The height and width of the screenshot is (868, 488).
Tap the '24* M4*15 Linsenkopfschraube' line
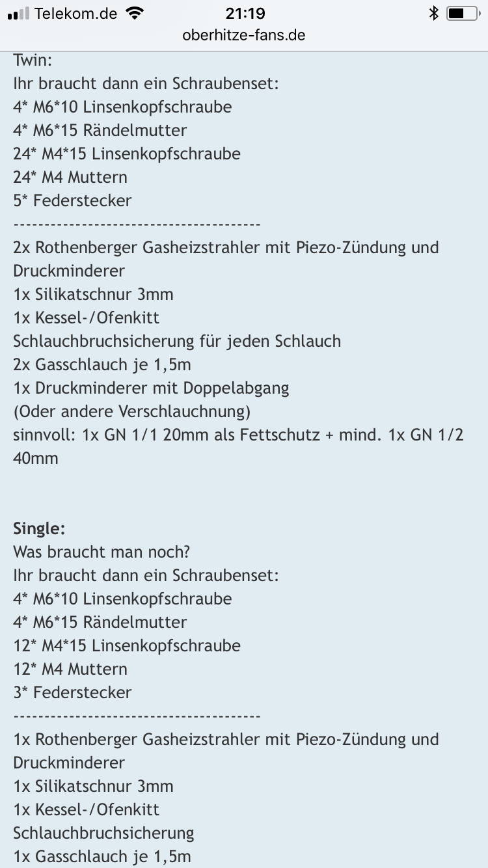127,154
